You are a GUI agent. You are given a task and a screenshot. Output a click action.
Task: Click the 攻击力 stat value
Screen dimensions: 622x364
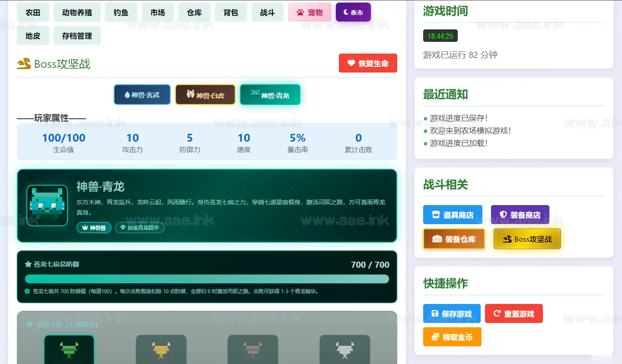[x=132, y=138]
